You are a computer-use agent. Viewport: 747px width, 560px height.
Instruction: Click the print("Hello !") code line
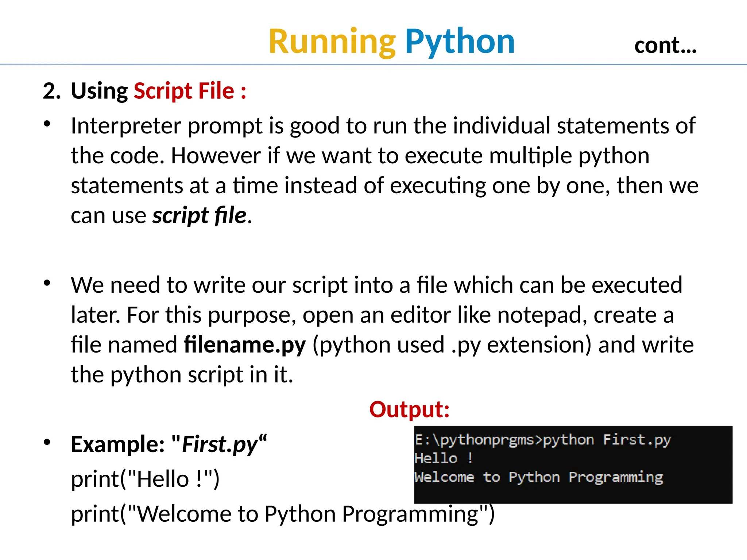145,479
